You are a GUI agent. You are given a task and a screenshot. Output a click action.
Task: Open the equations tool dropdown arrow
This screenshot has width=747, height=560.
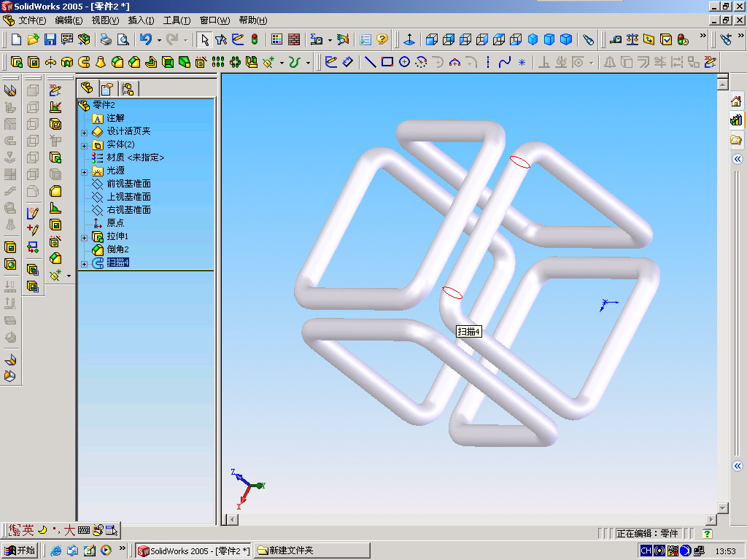point(330,40)
